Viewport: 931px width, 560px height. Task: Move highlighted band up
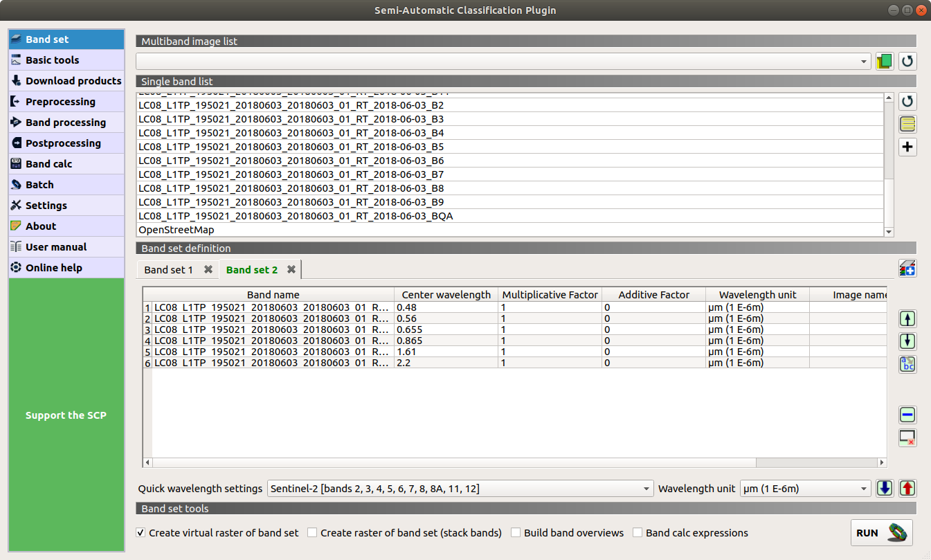click(907, 319)
